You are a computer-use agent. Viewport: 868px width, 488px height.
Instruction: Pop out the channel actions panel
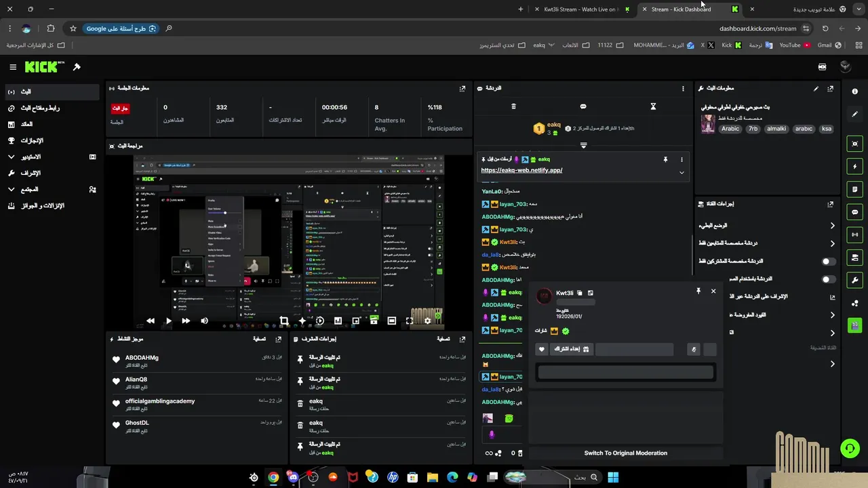[x=830, y=204]
